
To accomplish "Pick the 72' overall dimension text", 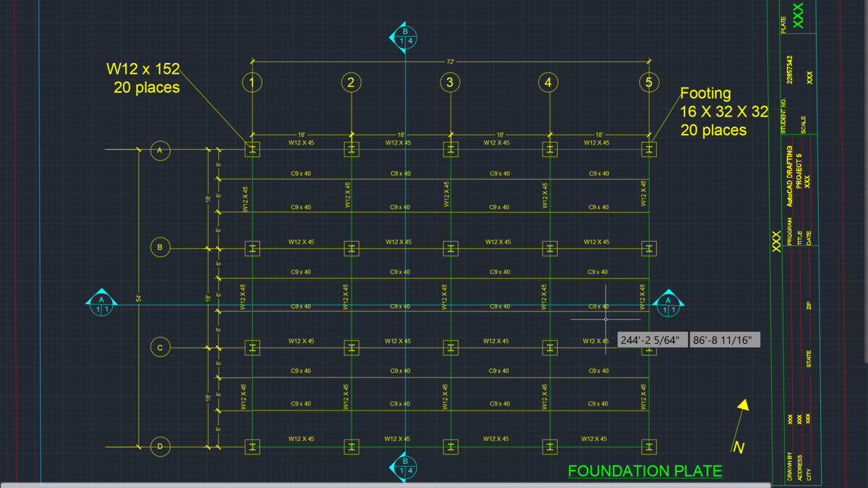I will pos(450,62).
